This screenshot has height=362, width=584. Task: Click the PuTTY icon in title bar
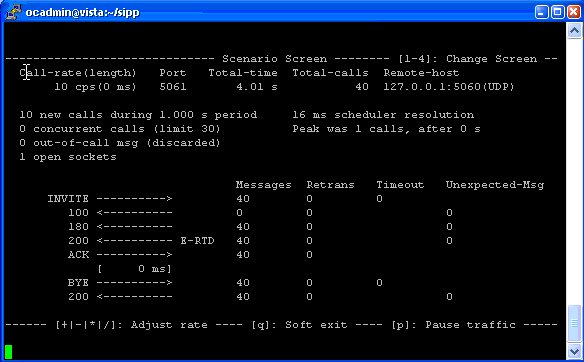(13, 12)
